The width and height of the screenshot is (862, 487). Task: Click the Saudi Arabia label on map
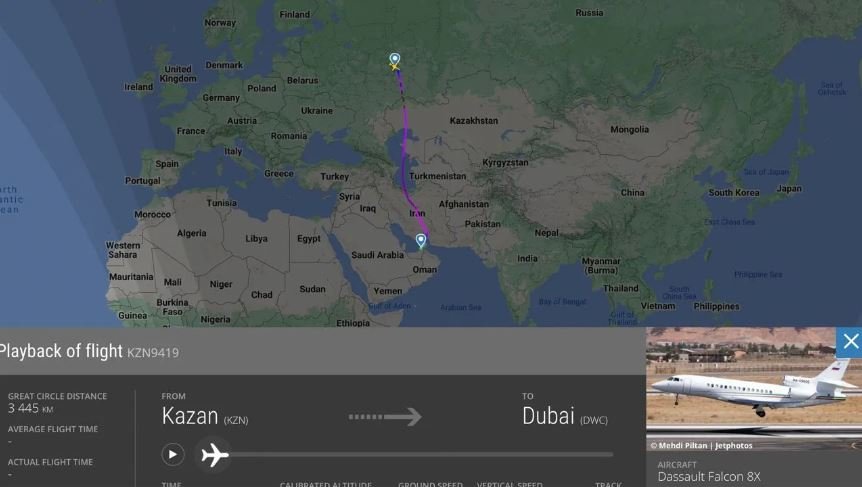(x=377, y=255)
